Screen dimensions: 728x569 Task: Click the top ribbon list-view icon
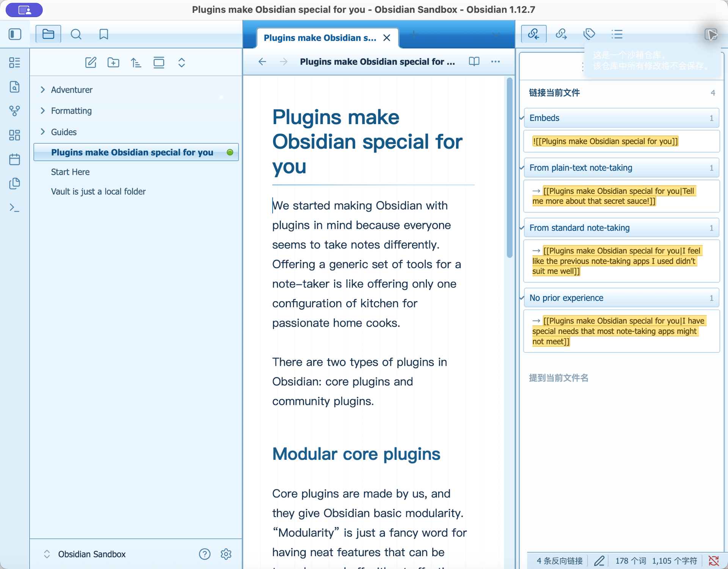14,63
